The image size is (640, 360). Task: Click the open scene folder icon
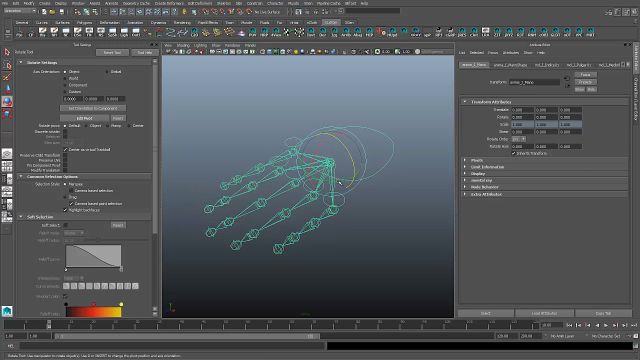[52, 12]
